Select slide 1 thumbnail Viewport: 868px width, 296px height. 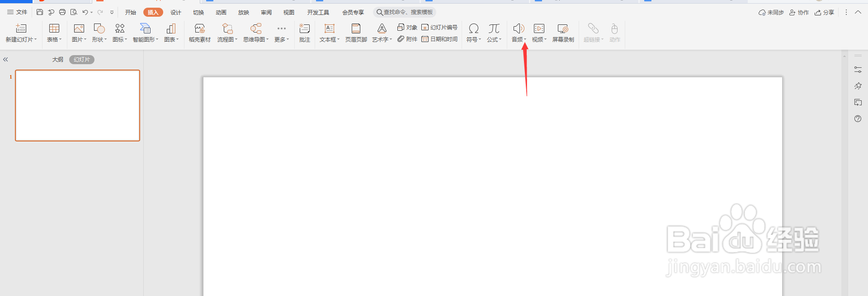(x=77, y=105)
